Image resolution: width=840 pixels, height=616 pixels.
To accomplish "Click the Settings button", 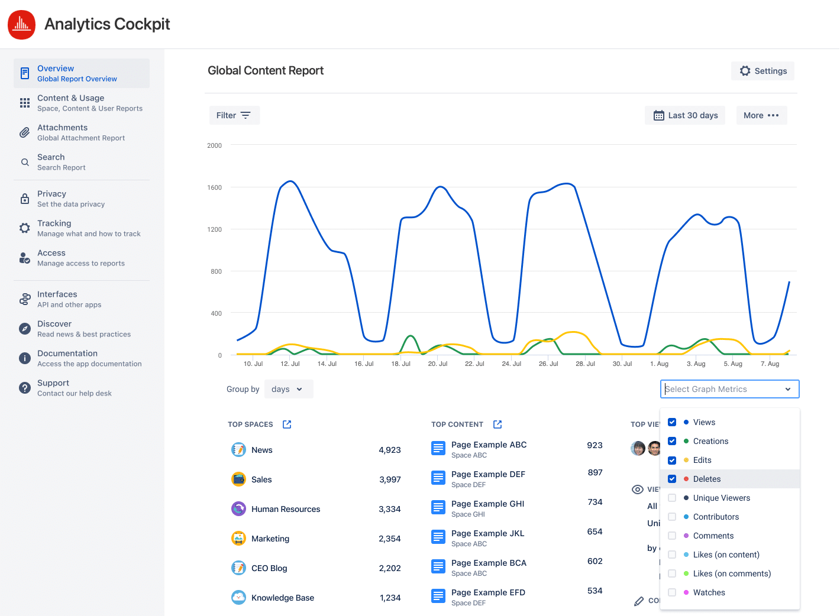I will point(763,70).
